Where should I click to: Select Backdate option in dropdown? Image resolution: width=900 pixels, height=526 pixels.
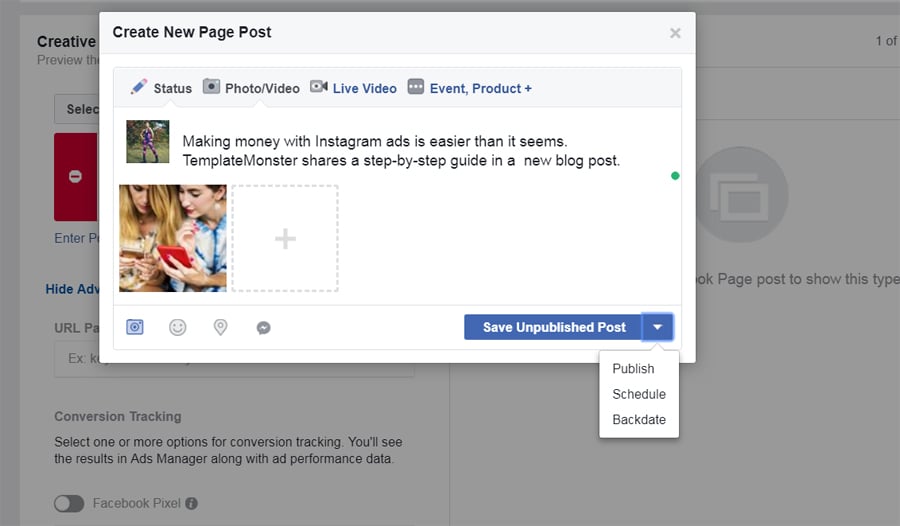(639, 420)
